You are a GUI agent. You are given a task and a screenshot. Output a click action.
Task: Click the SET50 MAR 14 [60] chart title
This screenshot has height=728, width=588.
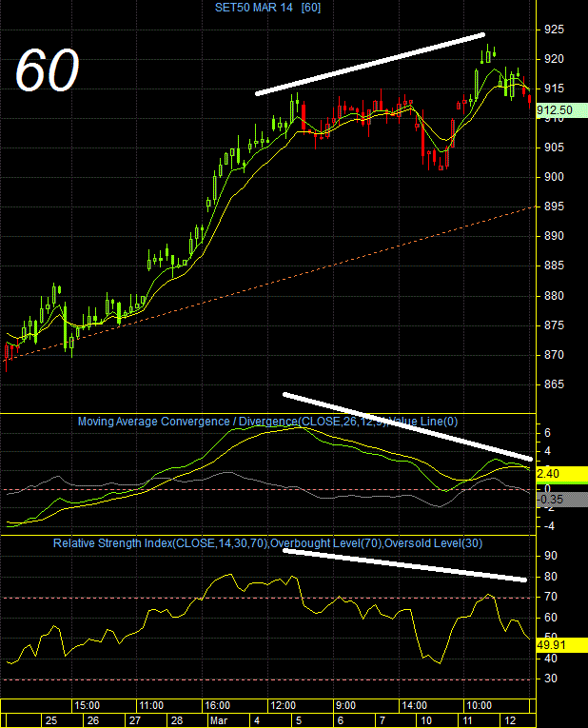point(267,8)
